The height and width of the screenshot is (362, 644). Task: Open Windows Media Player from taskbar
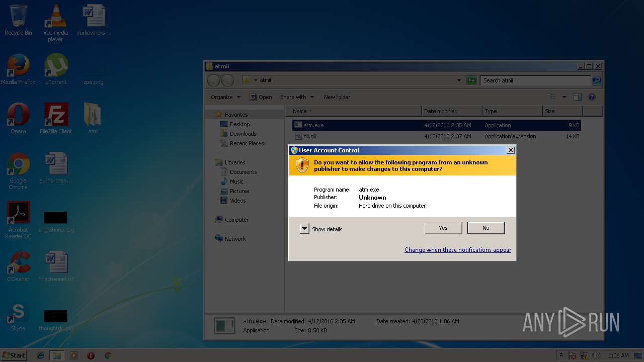point(74,355)
